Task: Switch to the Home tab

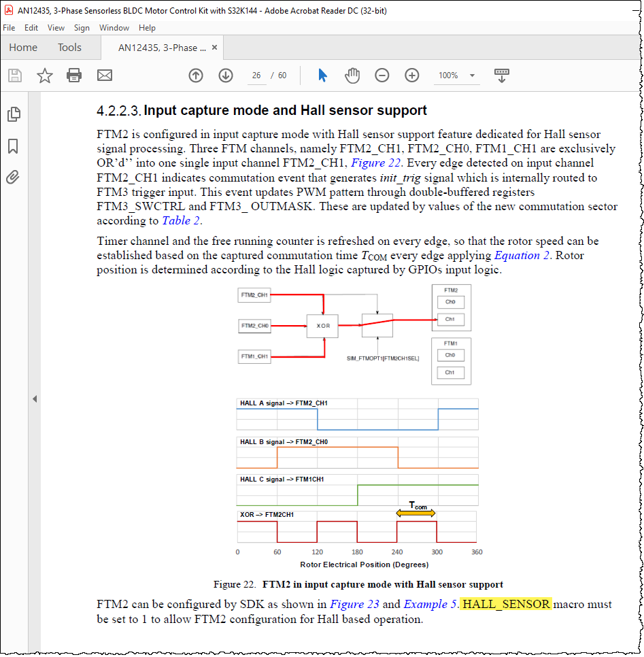Action: coord(23,47)
